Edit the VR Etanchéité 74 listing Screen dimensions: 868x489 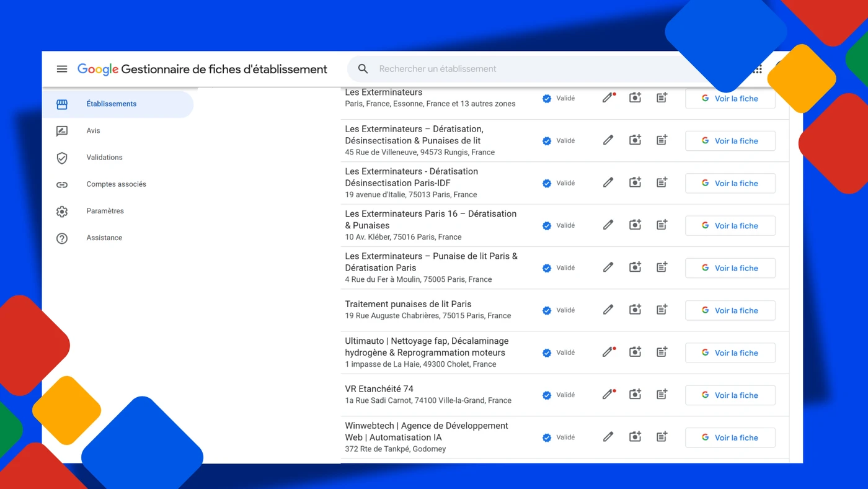click(x=609, y=394)
